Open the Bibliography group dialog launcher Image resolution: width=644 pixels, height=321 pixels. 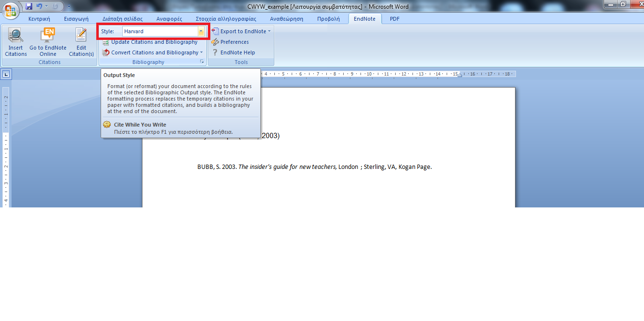pyautogui.click(x=203, y=63)
